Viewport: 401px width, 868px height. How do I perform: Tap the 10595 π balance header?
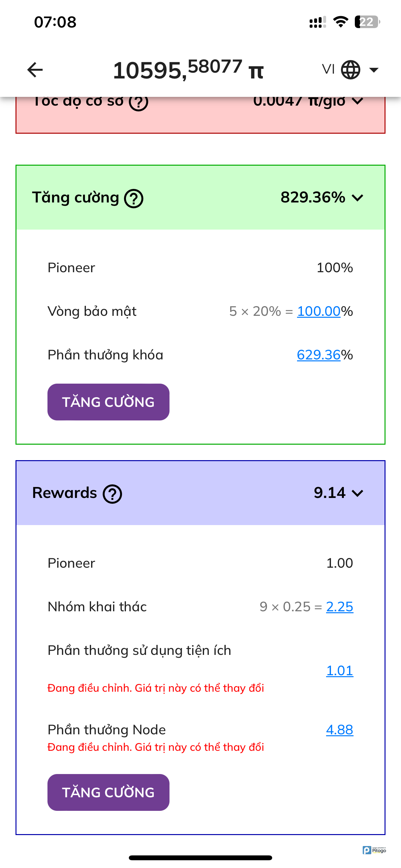click(x=188, y=70)
